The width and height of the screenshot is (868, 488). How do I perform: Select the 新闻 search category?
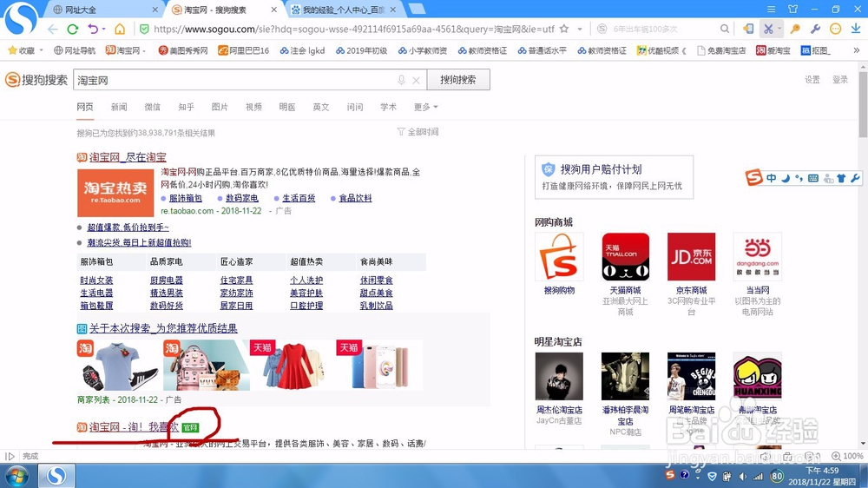click(119, 107)
